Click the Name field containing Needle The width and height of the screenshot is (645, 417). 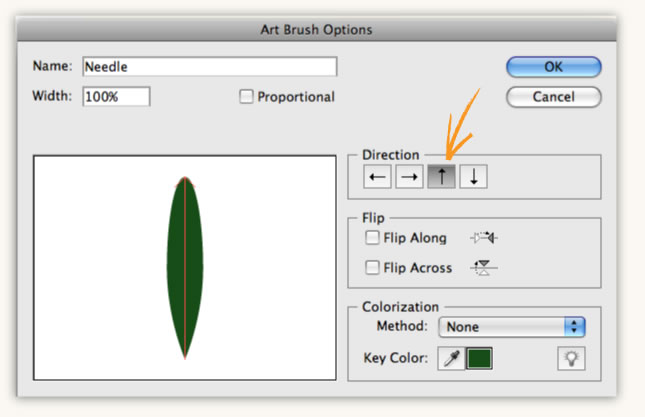pyautogui.click(x=210, y=67)
